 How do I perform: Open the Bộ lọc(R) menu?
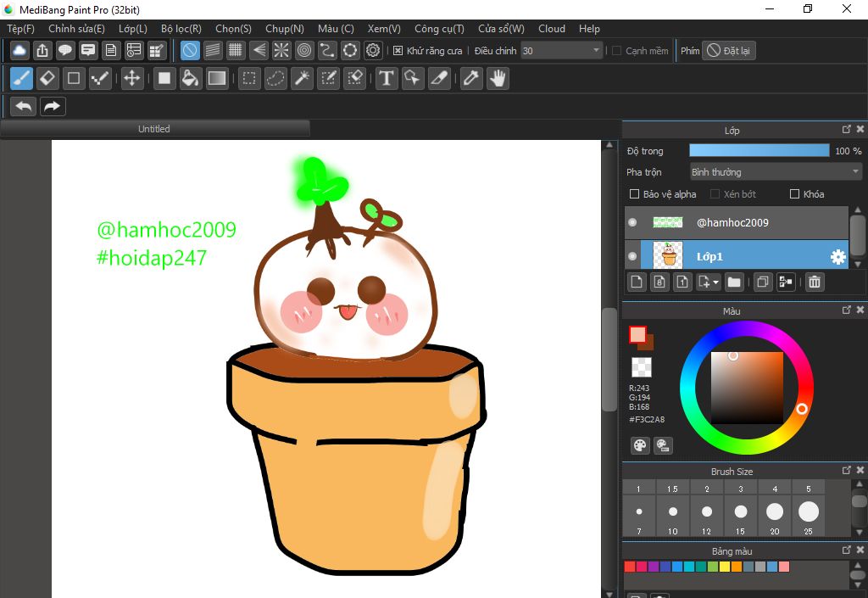click(181, 29)
